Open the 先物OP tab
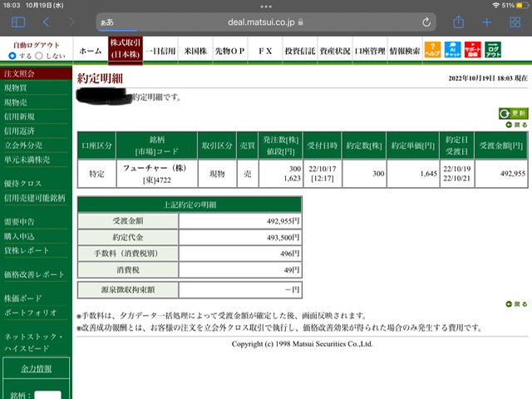Image resolution: width=532 pixels, height=399 pixels. [230, 51]
